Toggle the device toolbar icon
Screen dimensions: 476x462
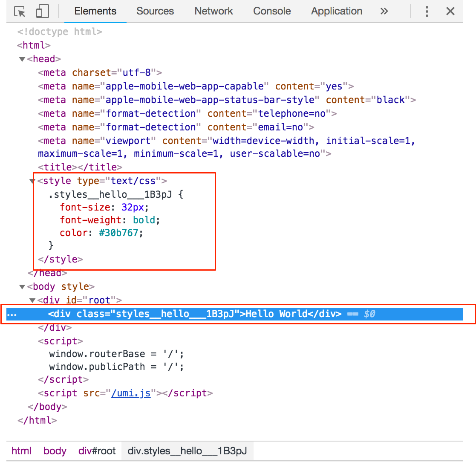click(43, 12)
